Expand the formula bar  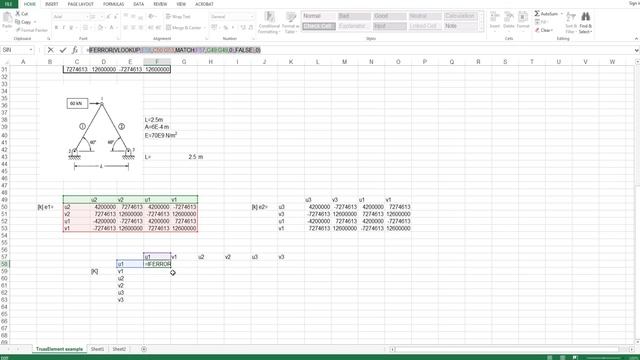[636, 50]
